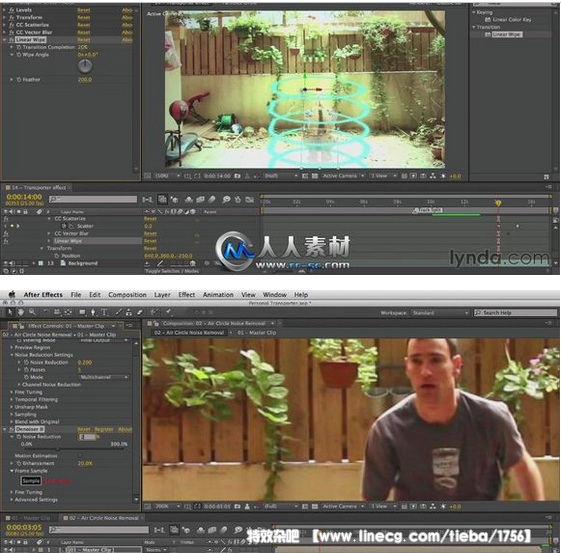Select the Clone Stamp tool
Screen dimensions: 561x553
[129, 312]
